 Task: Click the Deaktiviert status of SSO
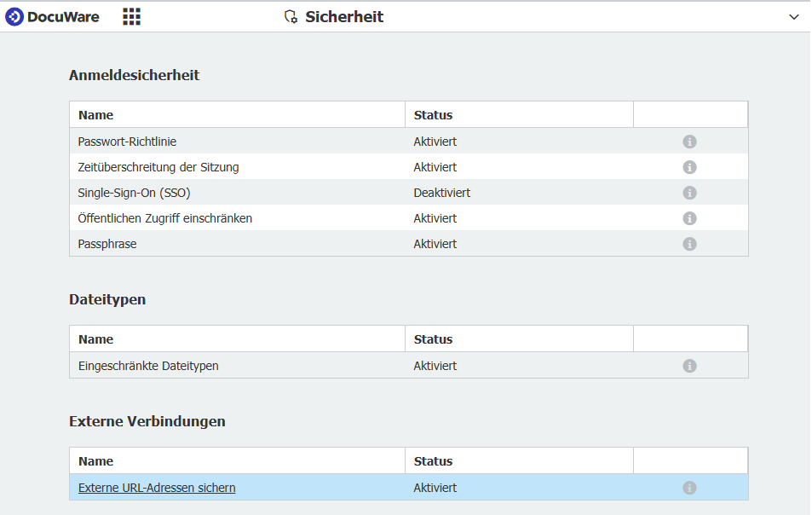tap(441, 193)
